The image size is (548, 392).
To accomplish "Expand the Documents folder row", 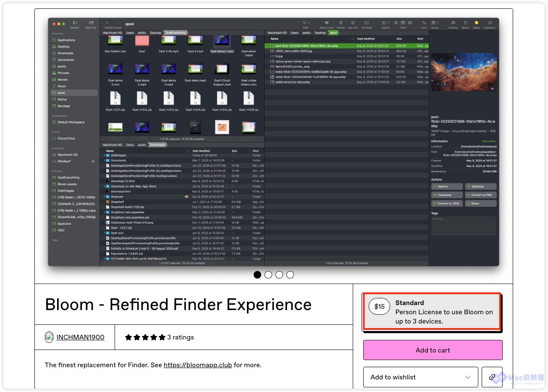I will (105, 160).
